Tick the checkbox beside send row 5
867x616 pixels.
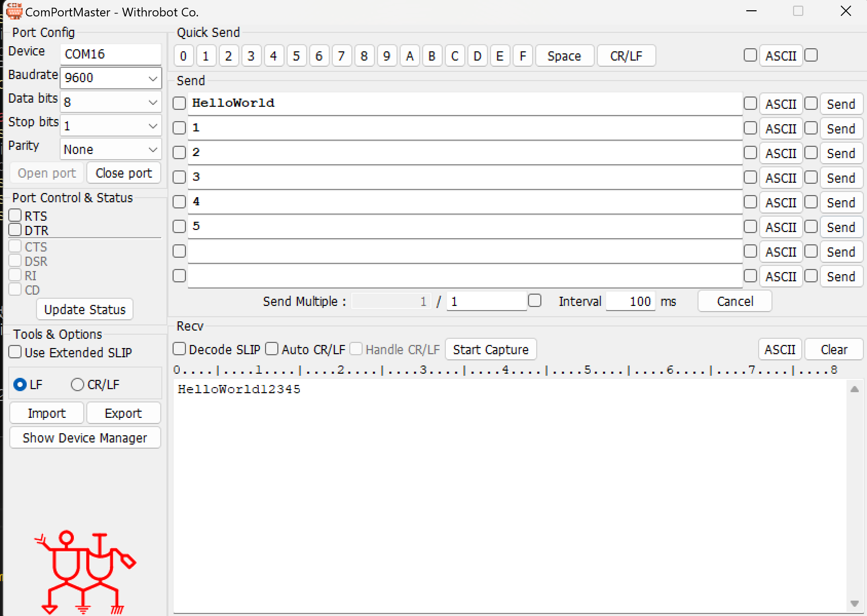point(179,226)
